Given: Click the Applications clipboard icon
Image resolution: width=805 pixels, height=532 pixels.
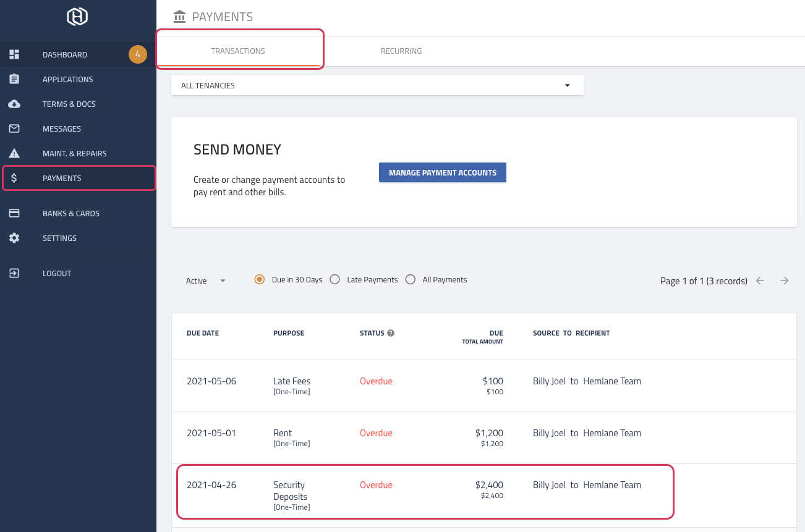Looking at the screenshot, I should point(14,79).
